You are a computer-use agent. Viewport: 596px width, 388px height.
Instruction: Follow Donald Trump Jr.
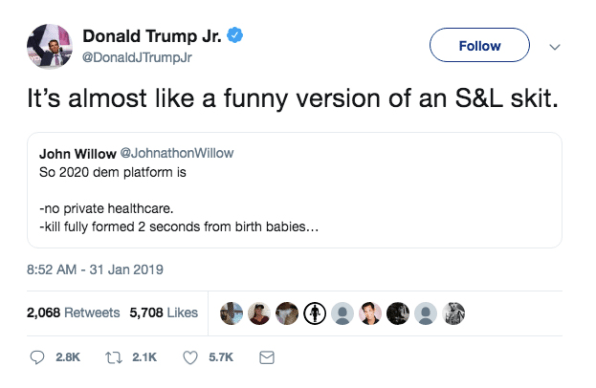tap(479, 45)
